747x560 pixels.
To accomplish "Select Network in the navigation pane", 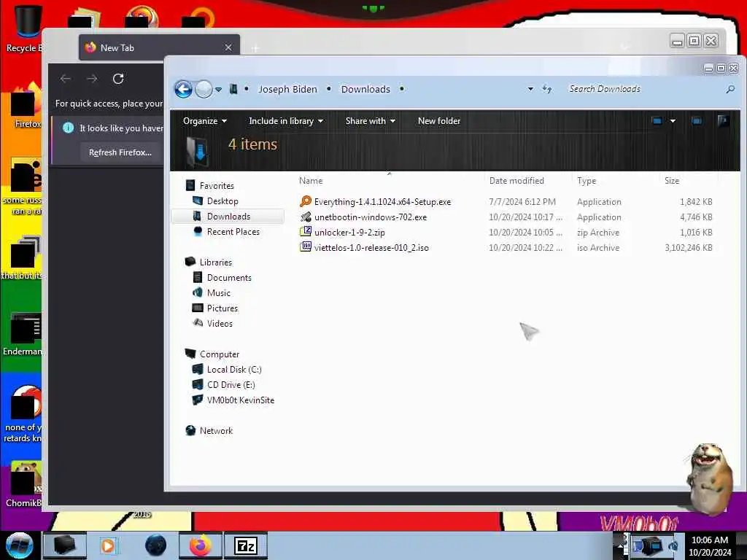I will pyautogui.click(x=216, y=430).
